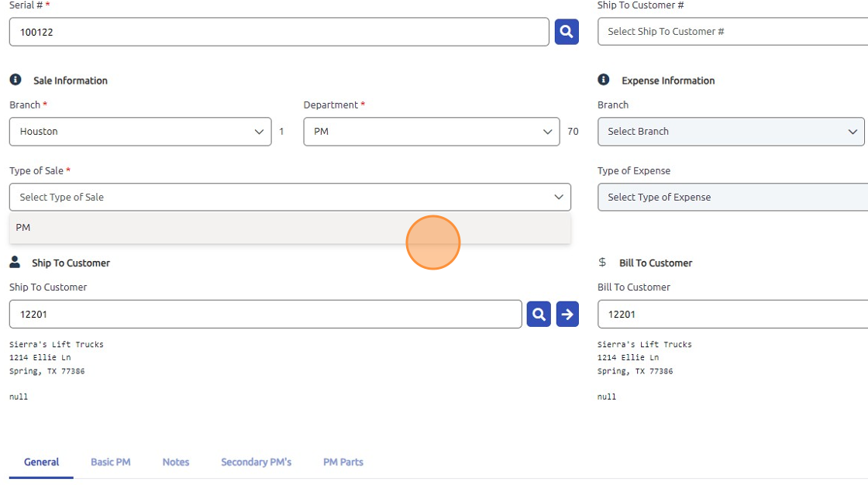The height and width of the screenshot is (485, 868).
Task: Click the department code 70 beside PM
Action: pyautogui.click(x=573, y=131)
